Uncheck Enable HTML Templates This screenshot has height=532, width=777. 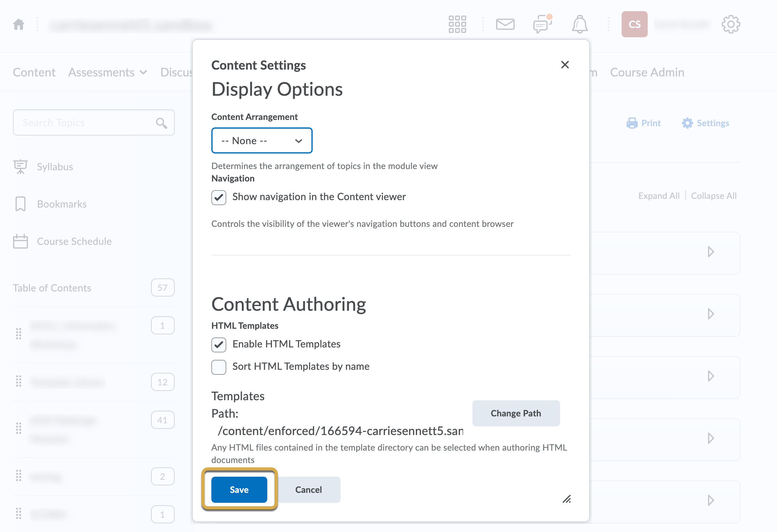click(219, 344)
